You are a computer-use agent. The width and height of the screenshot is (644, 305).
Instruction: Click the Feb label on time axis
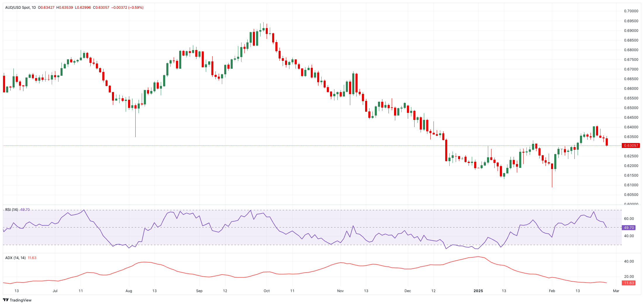tap(552, 291)
